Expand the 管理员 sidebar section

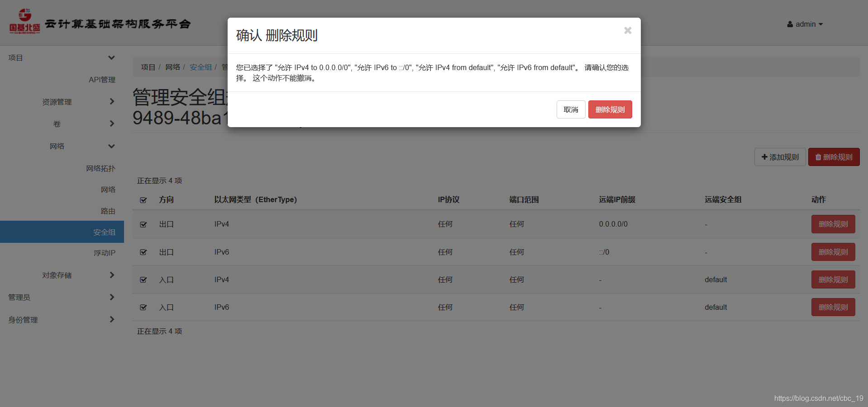[62, 297]
